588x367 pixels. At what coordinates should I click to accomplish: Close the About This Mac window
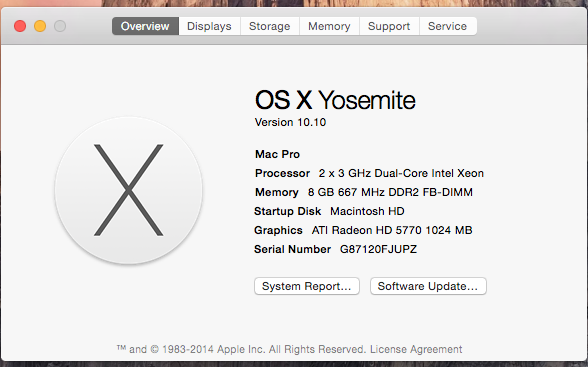pos(20,26)
